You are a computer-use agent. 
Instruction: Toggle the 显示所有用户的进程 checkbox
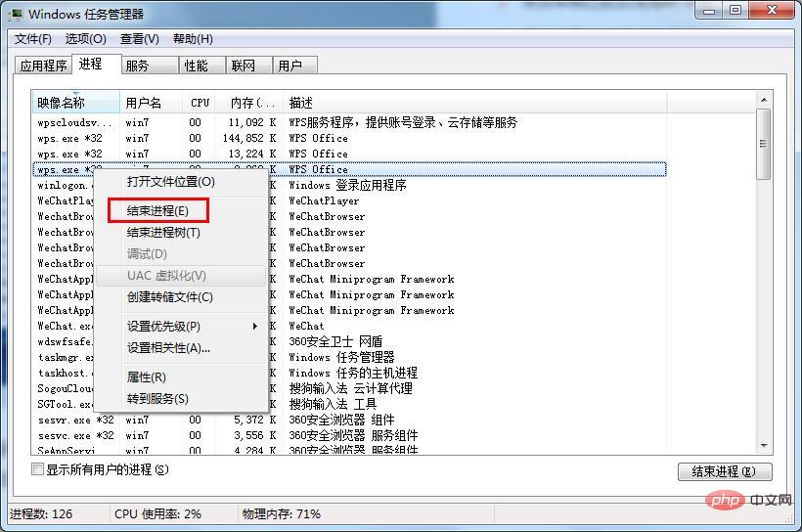37,469
